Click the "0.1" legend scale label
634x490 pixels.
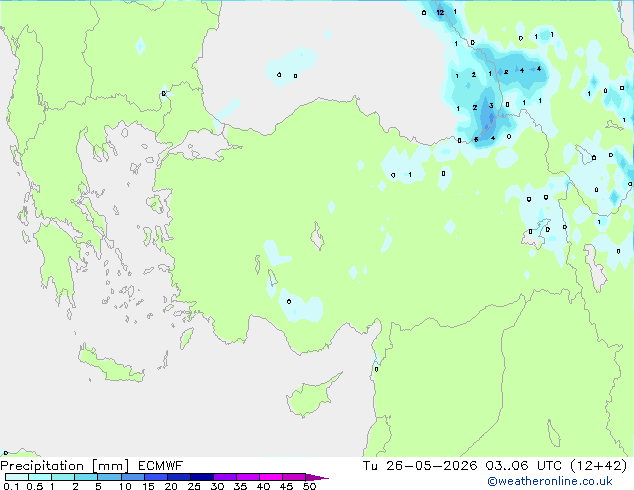11,486
